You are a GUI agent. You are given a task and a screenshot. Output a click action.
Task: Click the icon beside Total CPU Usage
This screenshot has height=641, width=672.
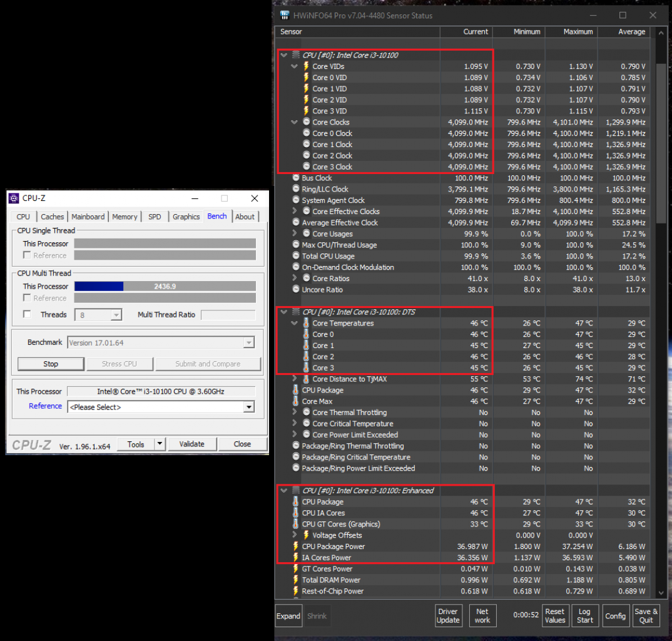click(x=296, y=255)
